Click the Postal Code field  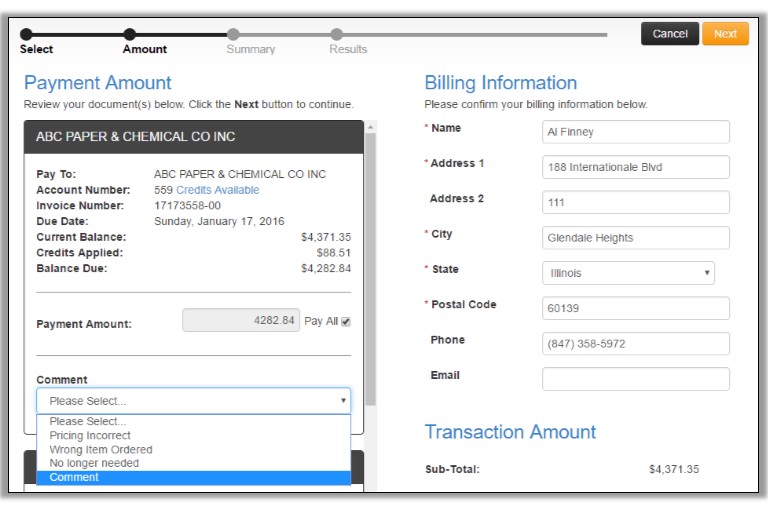pyautogui.click(x=635, y=308)
